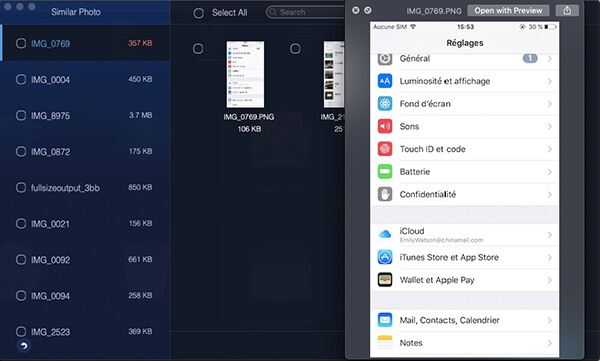This screenshot has height=361, width=600.
Task: Click the Touch ID fingerprint icon
Action: pyautogui.click(x=385, y=149)
